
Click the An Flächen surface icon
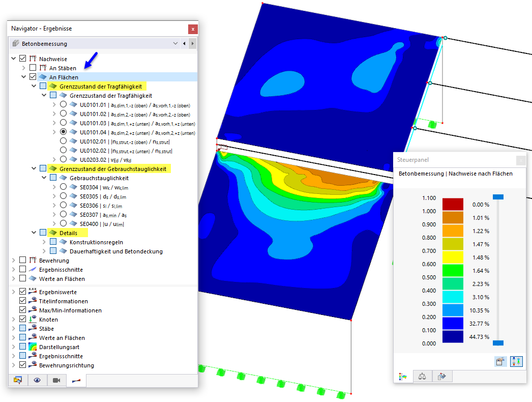(43, 77)
